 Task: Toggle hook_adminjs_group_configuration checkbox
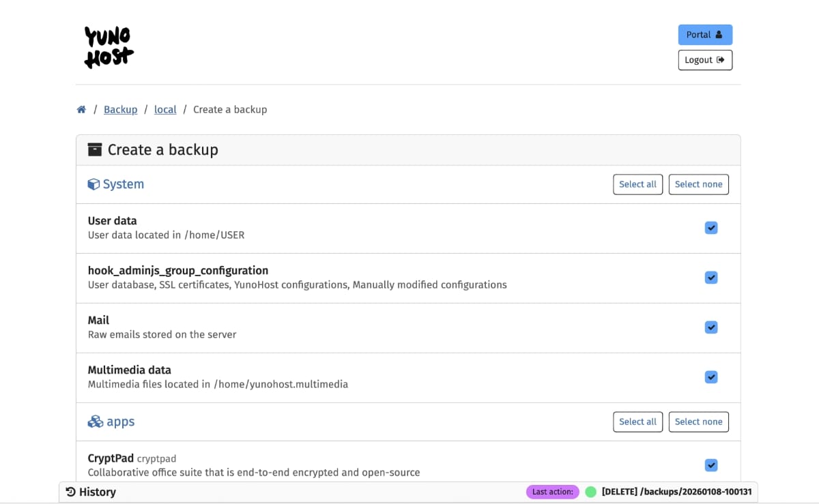(x=710, y=278)
